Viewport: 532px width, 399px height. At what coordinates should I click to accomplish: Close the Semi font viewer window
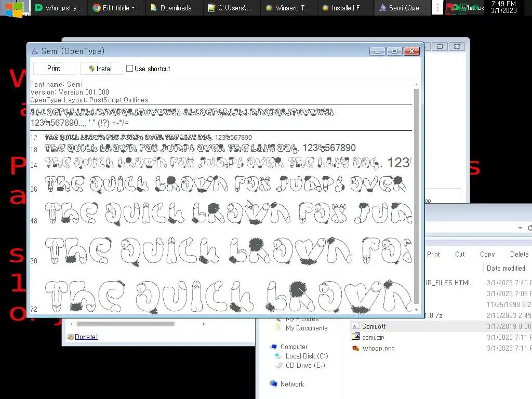(411, 51)
